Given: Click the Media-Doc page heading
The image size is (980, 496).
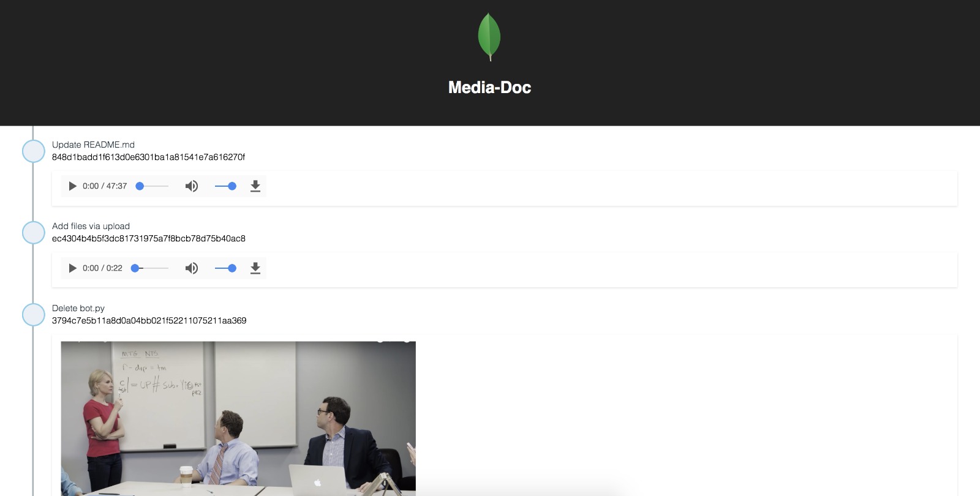Looking at the screenshot, I should (489, 88).
